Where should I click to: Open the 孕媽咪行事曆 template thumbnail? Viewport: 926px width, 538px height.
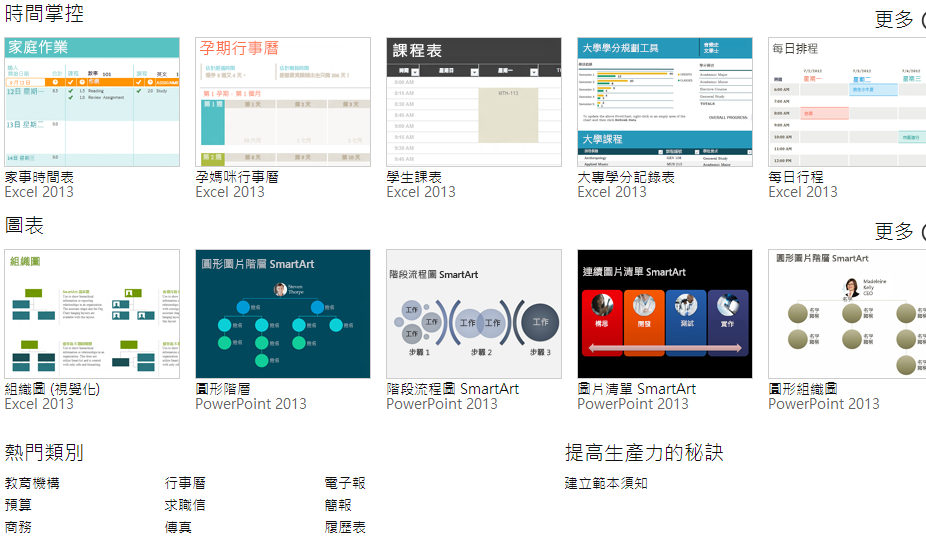(x=283, y=102)
